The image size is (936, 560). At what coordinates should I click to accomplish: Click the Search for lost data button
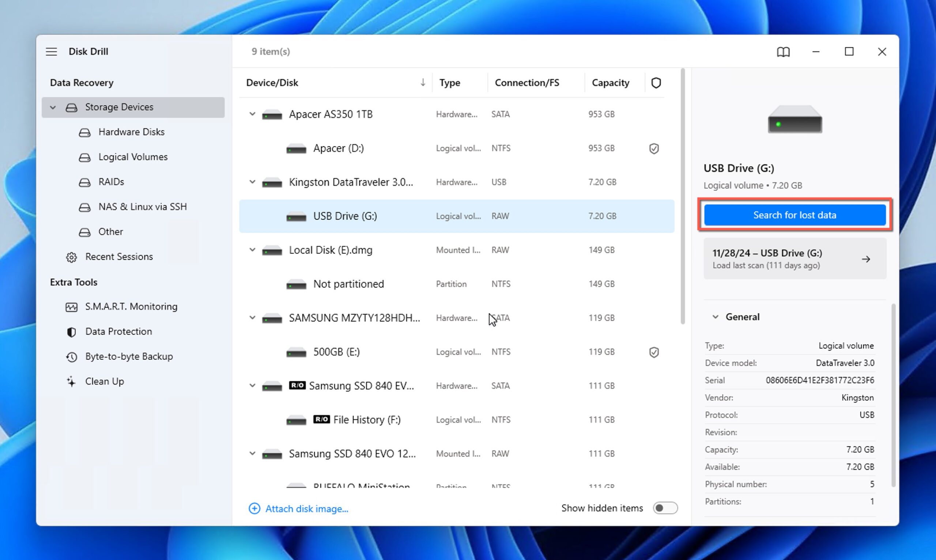pyautogui.click(x=795, y=215)
